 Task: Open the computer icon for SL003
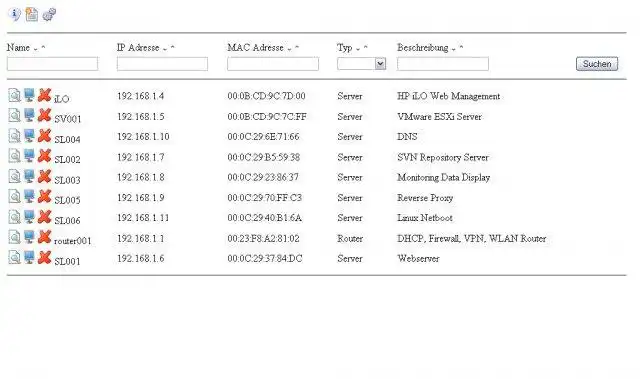coord(29,176)
